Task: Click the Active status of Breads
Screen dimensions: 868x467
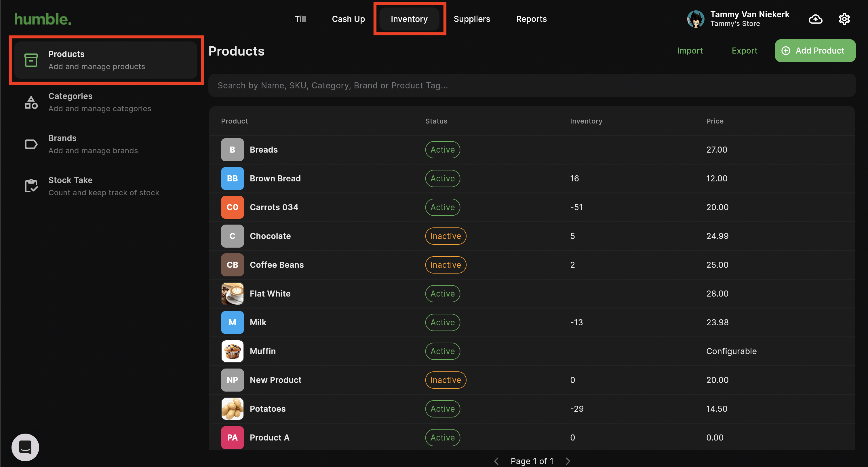Action: pyautogui.click(x=442, y=150)
